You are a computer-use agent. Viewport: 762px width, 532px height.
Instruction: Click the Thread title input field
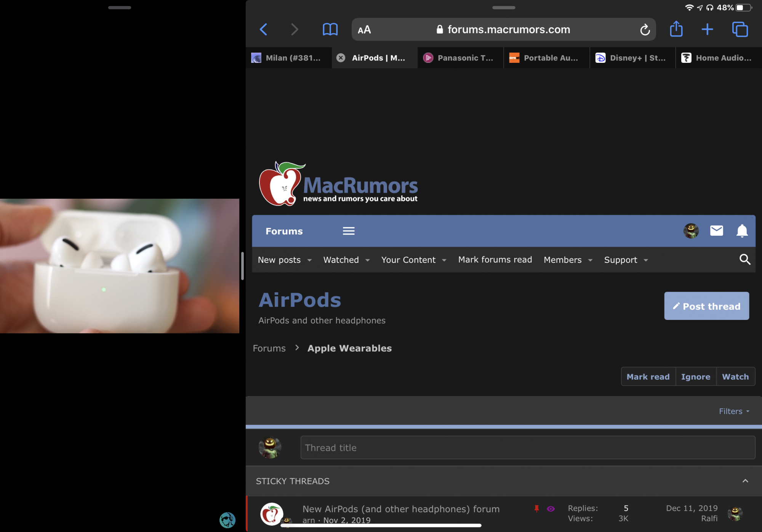(x=527, y=448)
